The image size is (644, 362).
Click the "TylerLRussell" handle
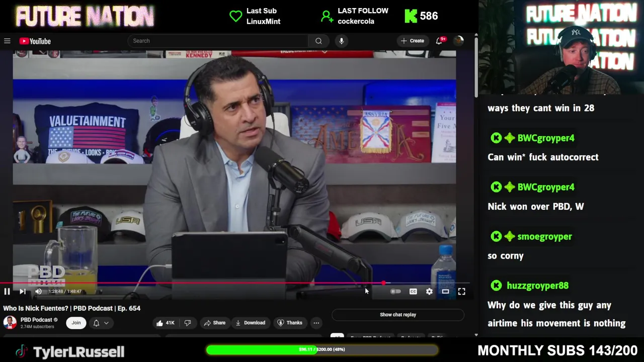pos(78,351)
